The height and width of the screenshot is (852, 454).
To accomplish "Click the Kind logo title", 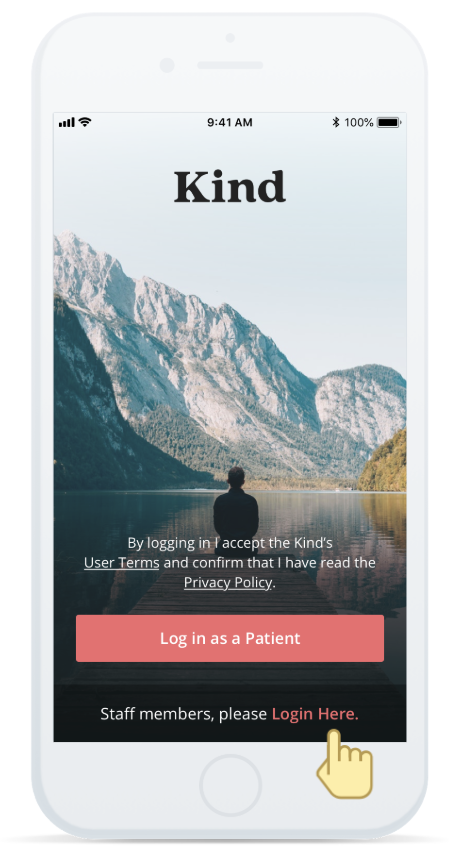I will point(230,187).
